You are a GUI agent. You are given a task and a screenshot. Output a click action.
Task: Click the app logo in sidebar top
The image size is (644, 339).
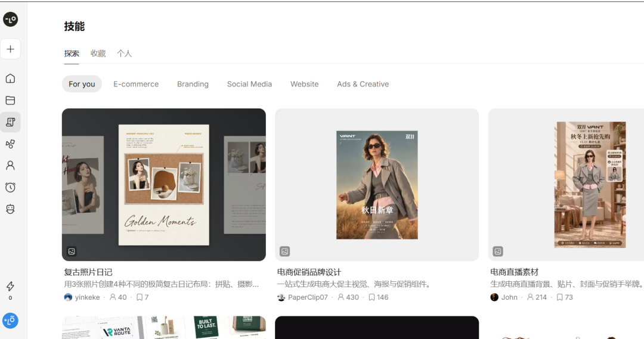point(10,19)
